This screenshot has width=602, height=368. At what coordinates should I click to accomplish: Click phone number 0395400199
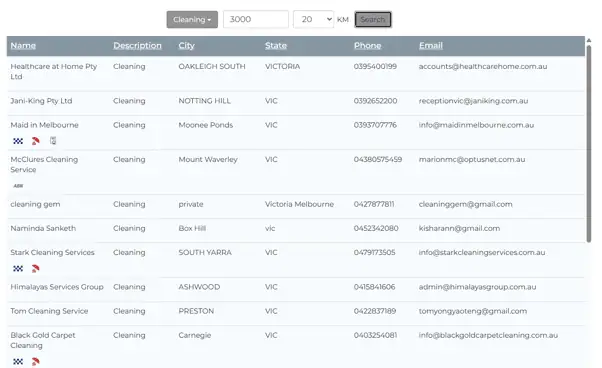[x=375, y=66]
